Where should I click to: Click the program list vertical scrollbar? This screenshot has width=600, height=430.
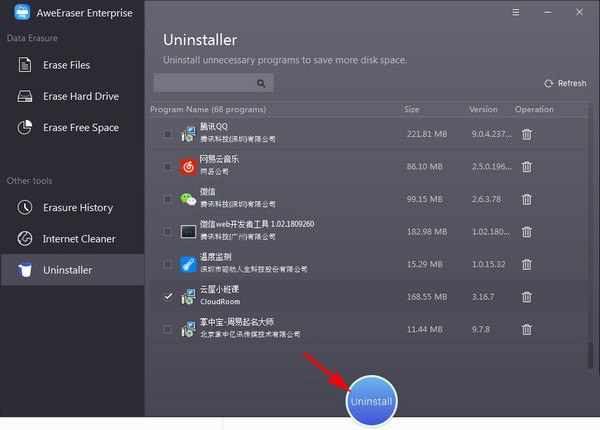[x=591, y=355]
